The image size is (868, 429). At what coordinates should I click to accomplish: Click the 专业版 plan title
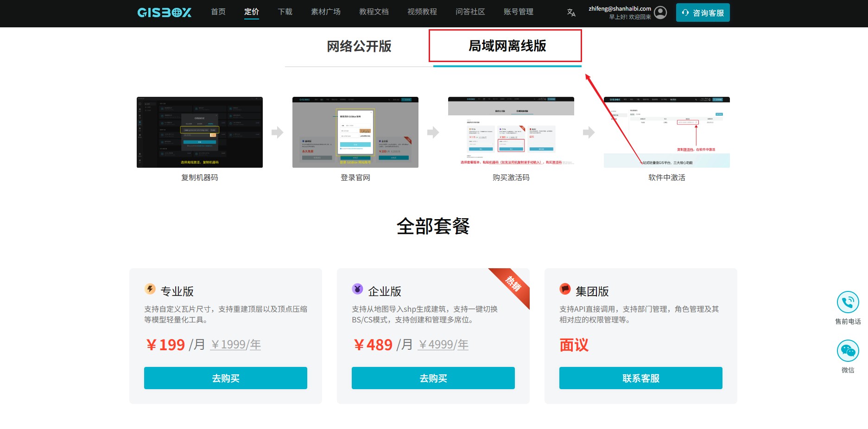click(x=177, y=291)
